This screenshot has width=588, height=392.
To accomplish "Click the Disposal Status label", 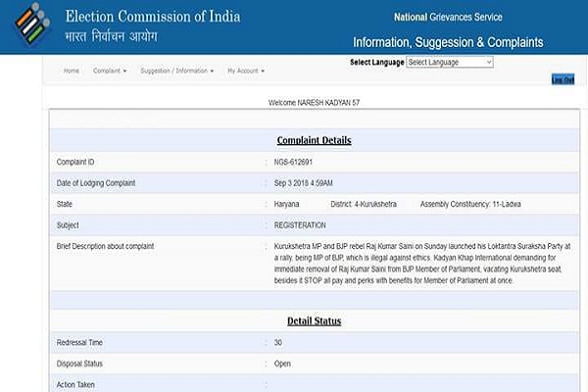I will point(79,364).
